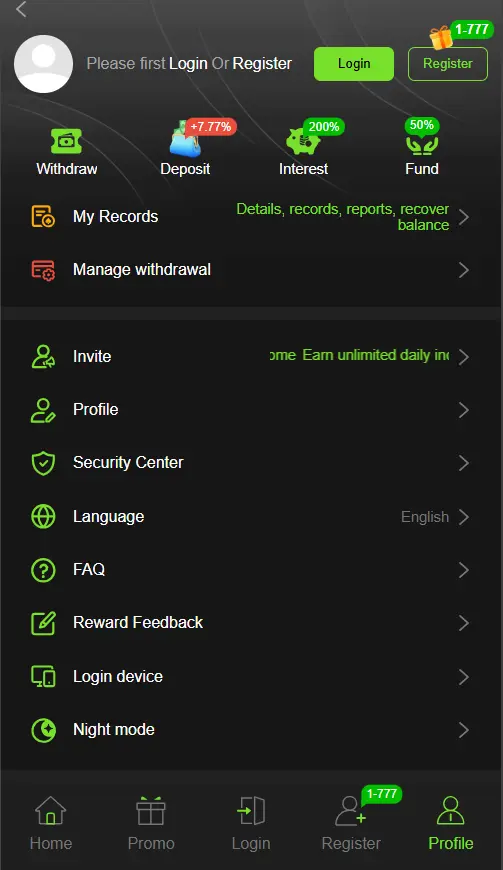Screen dimensions: 503x870
Task: Toggle Night mode row
Action: pyautogui.click(x=251, y=730)
